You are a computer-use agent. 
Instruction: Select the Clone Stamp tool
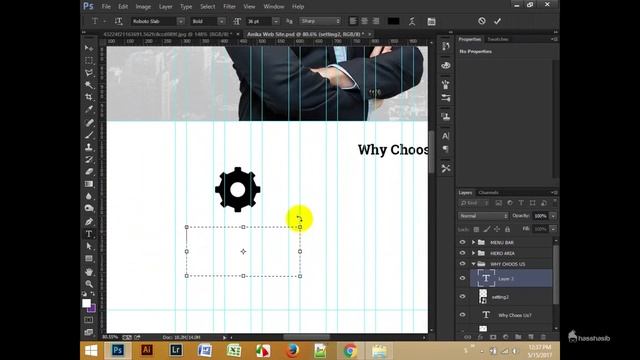click(89, 147)
